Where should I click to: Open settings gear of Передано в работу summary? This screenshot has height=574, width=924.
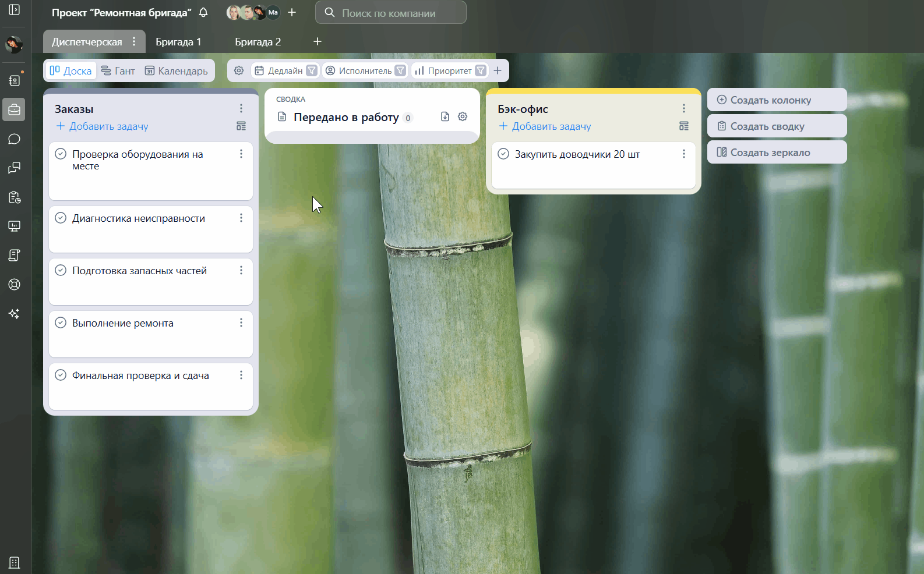463,116
